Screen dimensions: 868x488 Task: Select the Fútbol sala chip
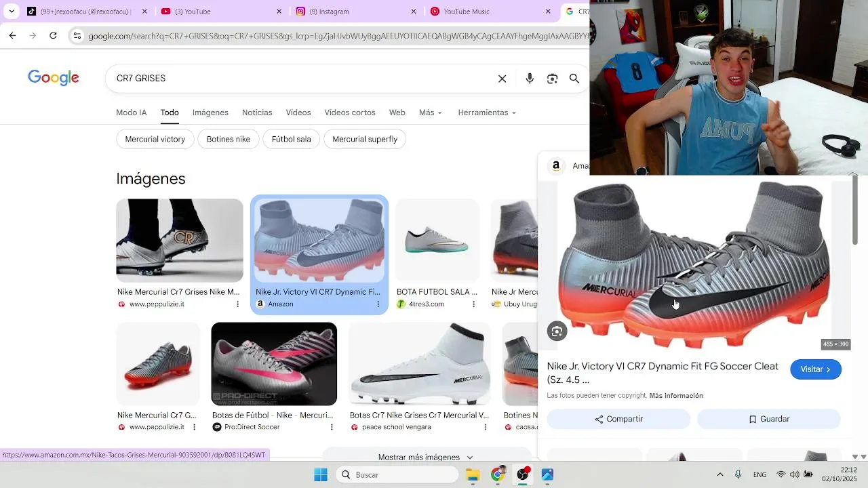point(292,139)
